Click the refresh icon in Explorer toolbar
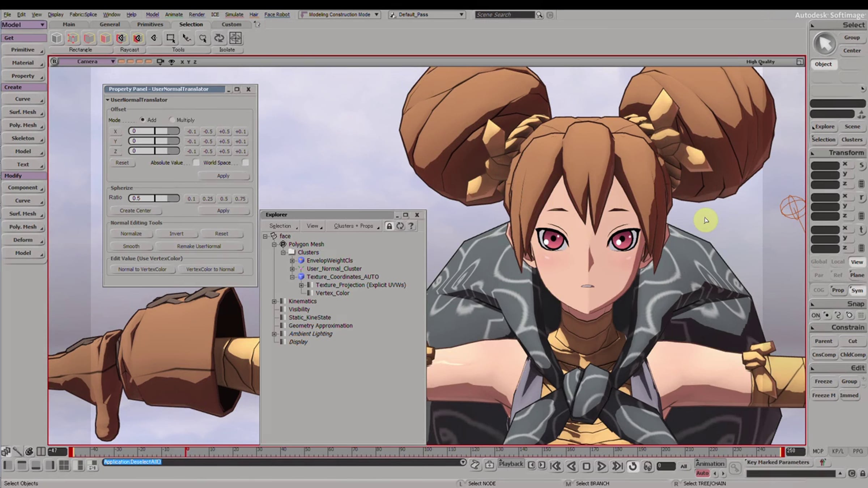 pyautogui.click(x=400, y=226)
